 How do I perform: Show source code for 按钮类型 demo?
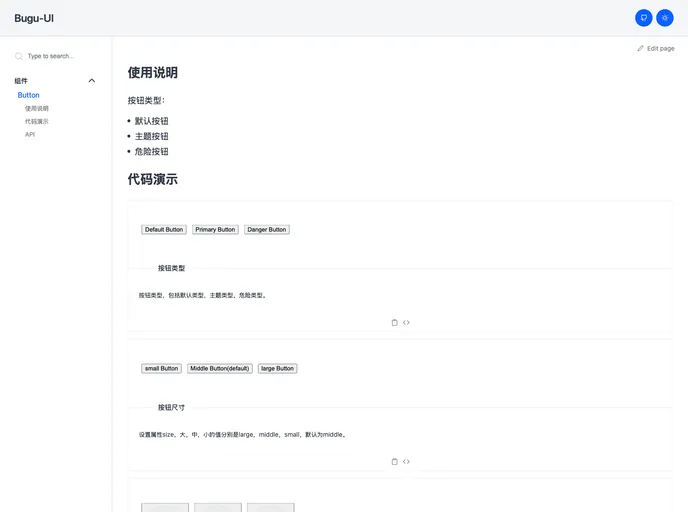click(406, 322)
